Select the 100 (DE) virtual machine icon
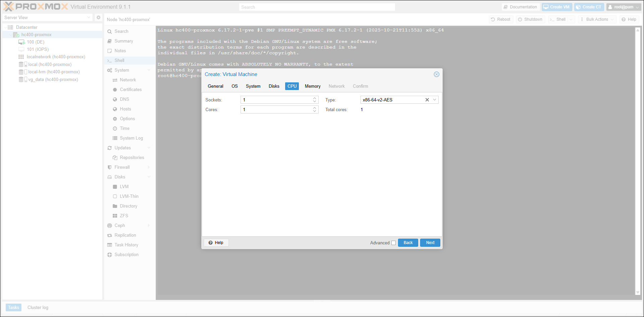The height and width of the screenshot is (317, 644). pyautogui.click(x=22, y=42)
